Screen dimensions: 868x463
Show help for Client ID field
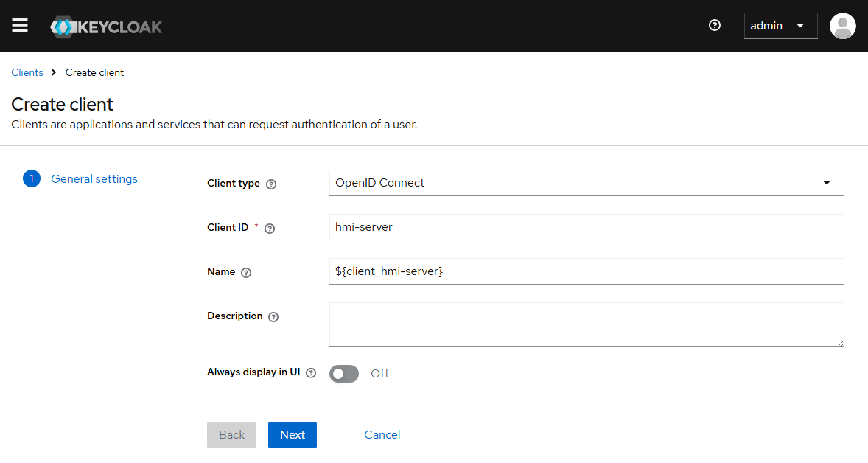[270, 229]
